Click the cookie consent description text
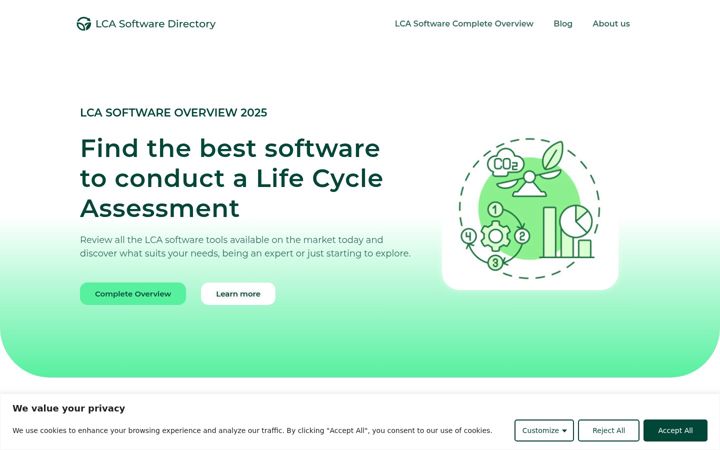 pyautogui.click(x=252, y=431)
